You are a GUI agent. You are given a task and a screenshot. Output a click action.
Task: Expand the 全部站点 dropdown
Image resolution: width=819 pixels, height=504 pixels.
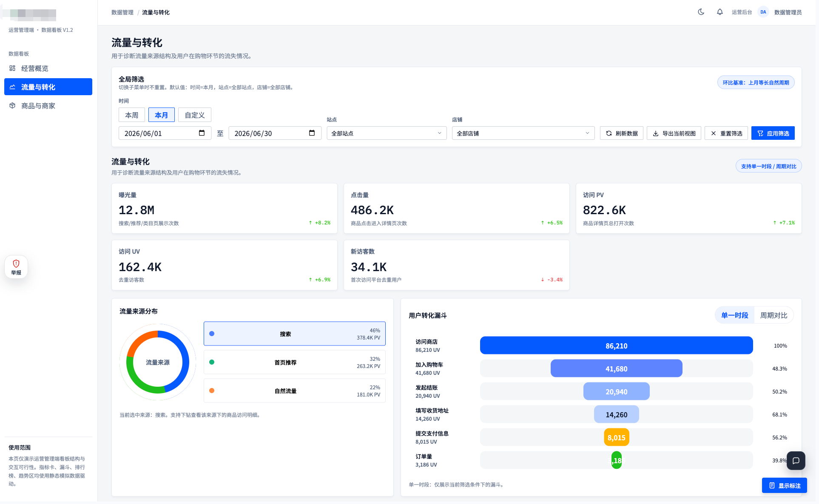(387, 133)
